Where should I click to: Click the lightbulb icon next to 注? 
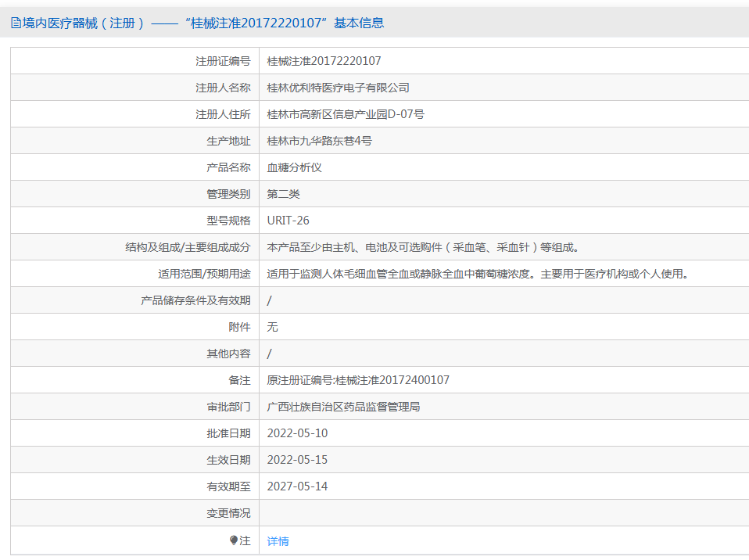[234, 540]
